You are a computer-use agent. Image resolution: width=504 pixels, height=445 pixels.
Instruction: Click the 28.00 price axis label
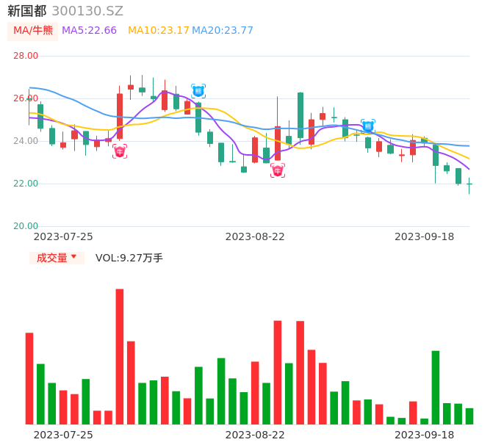[x=26, y=56]
